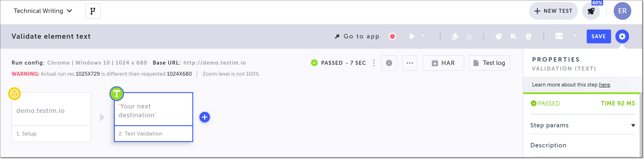Click the red record button
644x159 pixels.
click(392, 37)
